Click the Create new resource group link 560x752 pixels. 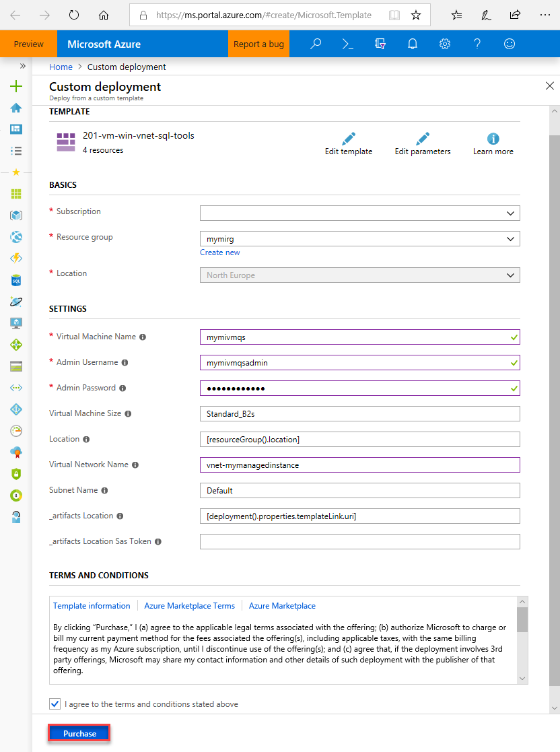219,252
